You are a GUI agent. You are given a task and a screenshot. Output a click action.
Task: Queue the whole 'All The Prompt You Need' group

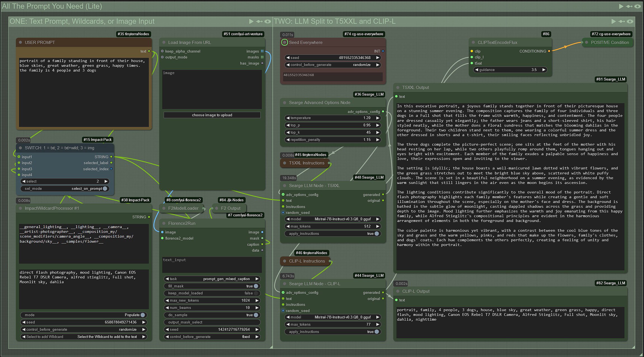(x=621, y=6)
